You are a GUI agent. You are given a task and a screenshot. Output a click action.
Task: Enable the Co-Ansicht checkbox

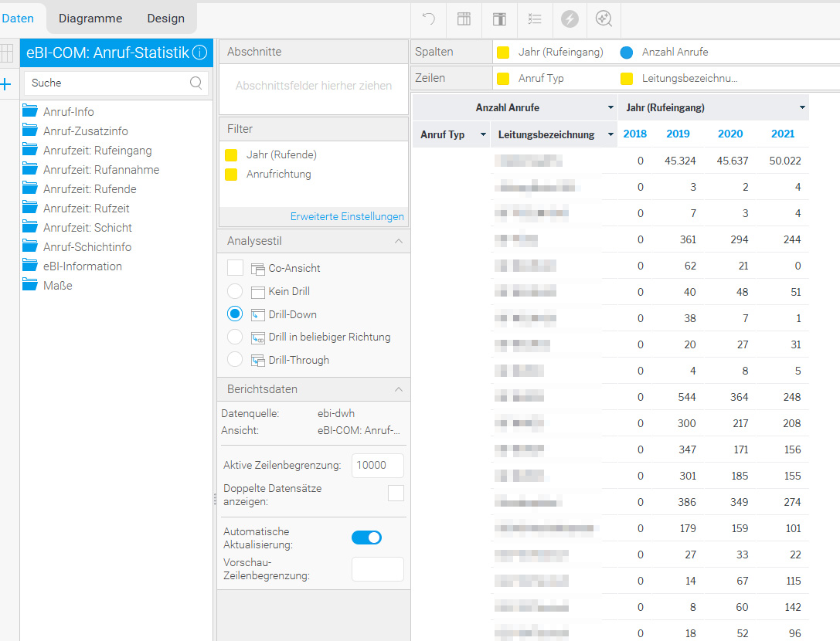coord(236,268)
